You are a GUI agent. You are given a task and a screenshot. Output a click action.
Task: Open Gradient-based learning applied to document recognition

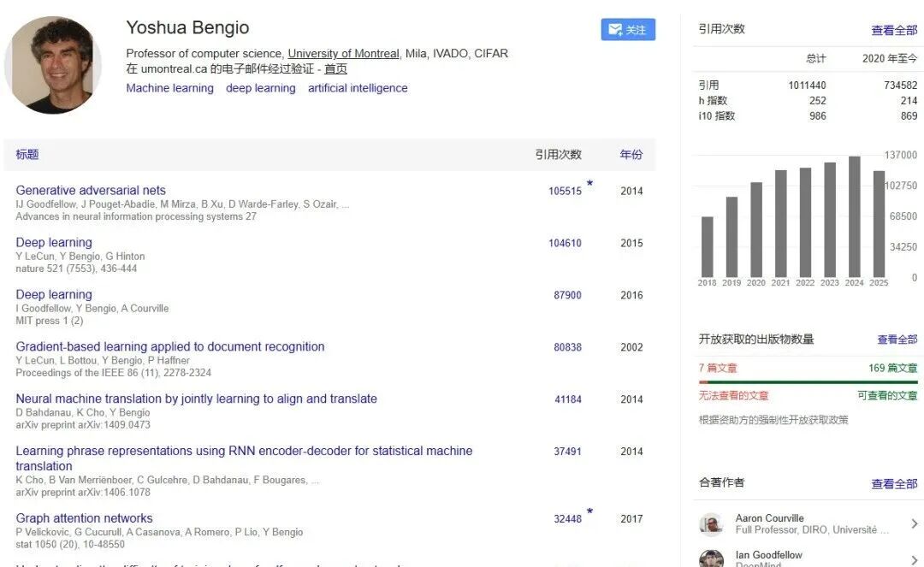[169, 346]
